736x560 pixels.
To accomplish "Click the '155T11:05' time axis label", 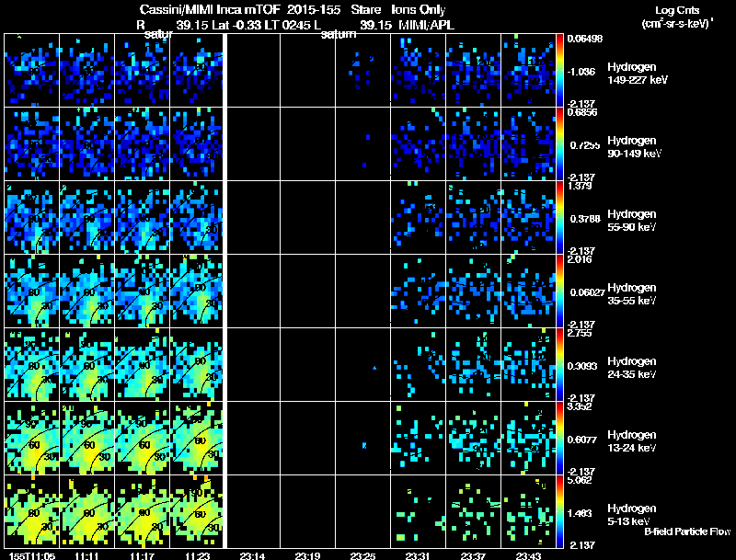I will pyautogui.click(x=32, y=555).
